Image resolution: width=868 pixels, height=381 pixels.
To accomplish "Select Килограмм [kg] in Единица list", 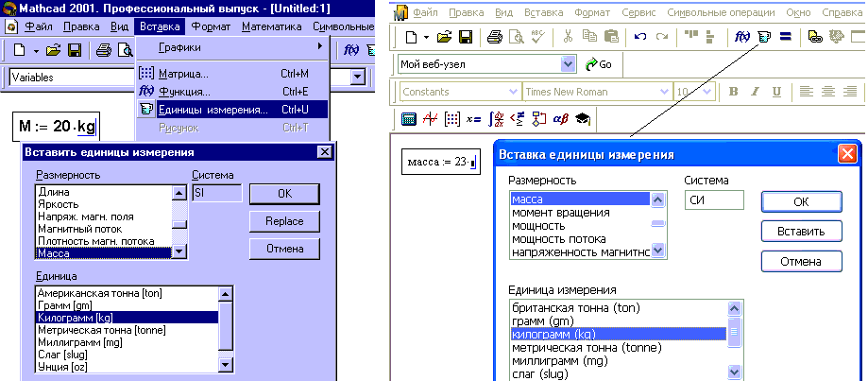I will click(x=128, y=318).
